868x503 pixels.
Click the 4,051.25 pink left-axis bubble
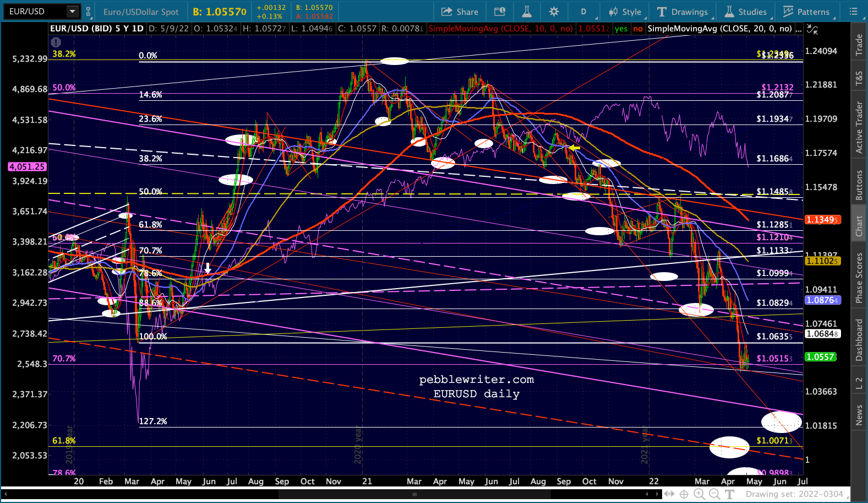(x=27, y=166)
